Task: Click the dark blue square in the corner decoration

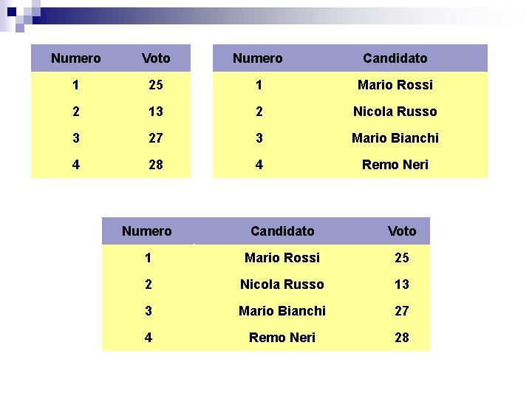Action: [x=12, y=12]
